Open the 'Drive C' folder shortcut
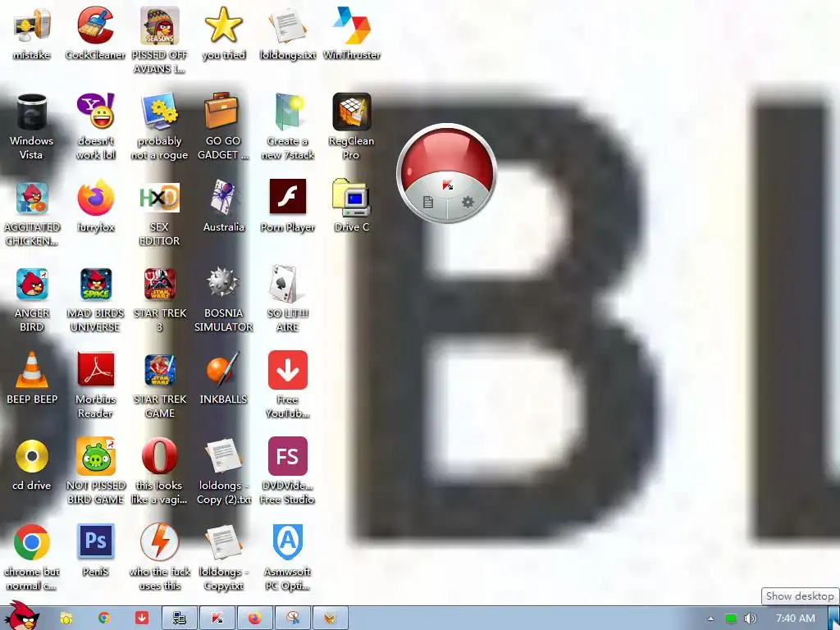Viewport: 840px width, 630px height. click(351, 198)
